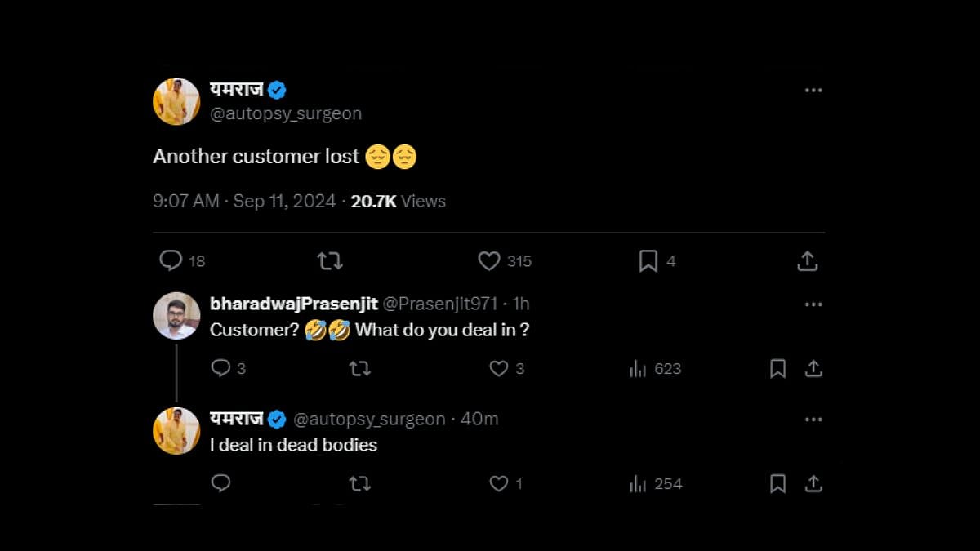
Task: Share the 'I deal in dead bodies' reply
Action: point(813,483)
